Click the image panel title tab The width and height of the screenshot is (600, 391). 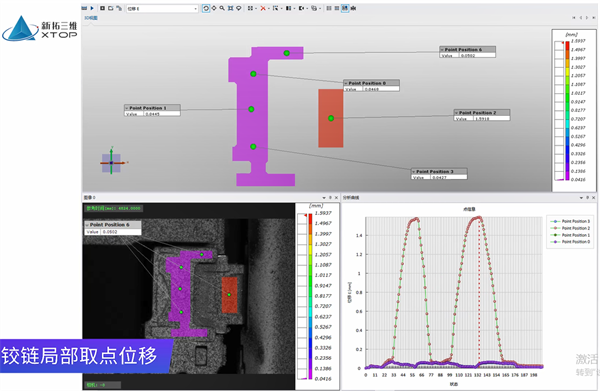pos(90,198)
